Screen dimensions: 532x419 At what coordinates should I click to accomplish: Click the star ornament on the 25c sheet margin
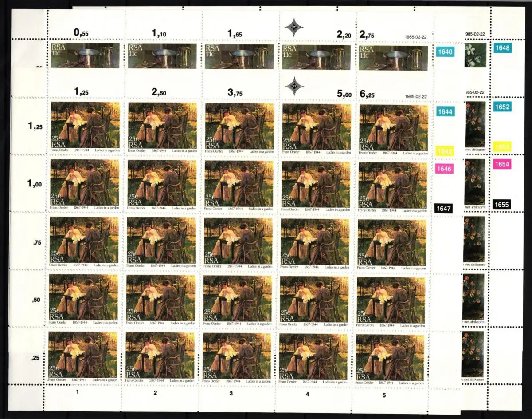295,86
